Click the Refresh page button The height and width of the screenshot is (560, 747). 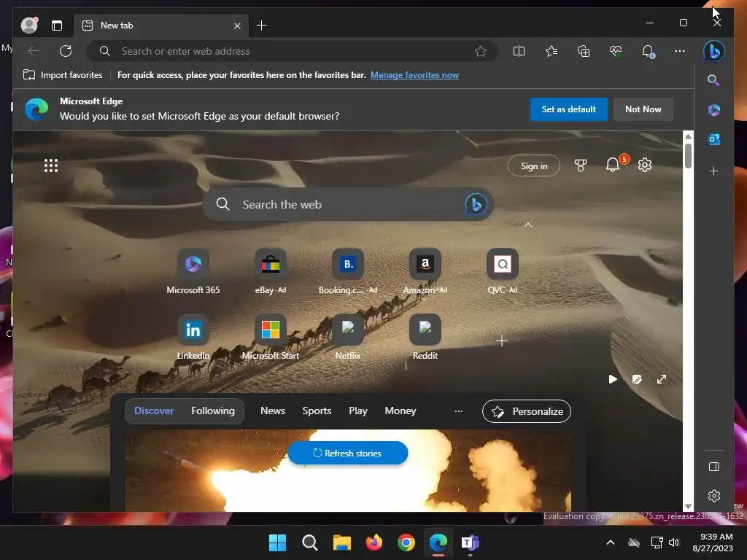pos(66,51)
